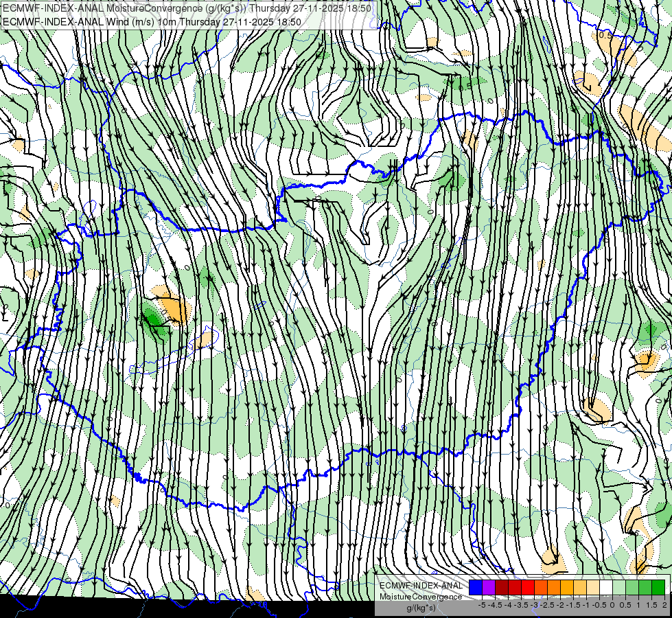Choose the light orange swatch between -1.5 and -1
This screenshot has width=672, height=618.
[x=580, y=588]
